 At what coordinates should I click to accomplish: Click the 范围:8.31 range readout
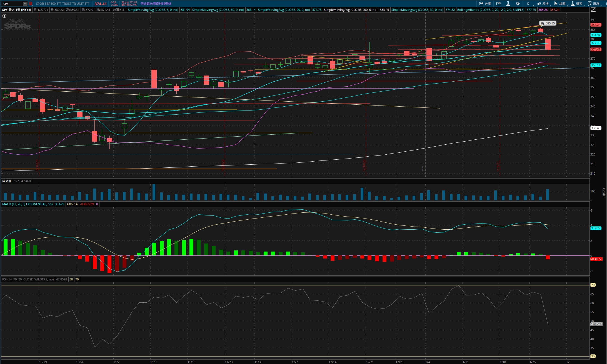click(x=119, y=10)
